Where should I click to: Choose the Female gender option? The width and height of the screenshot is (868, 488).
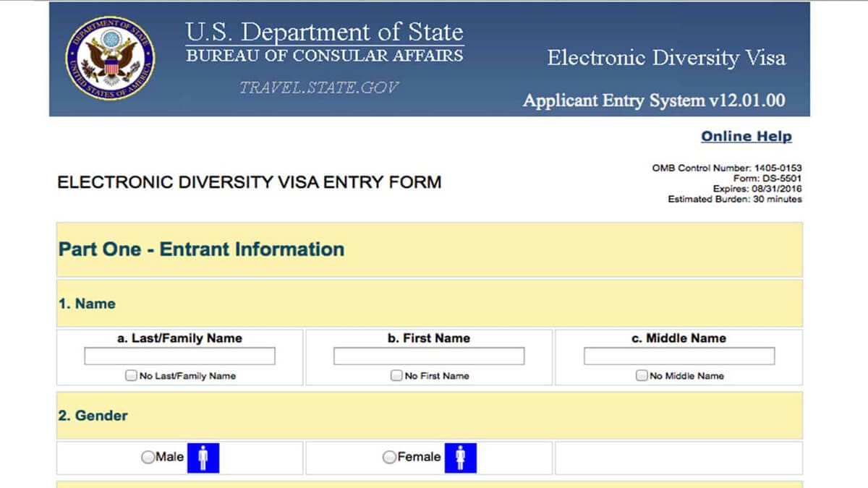click(389, 458)
